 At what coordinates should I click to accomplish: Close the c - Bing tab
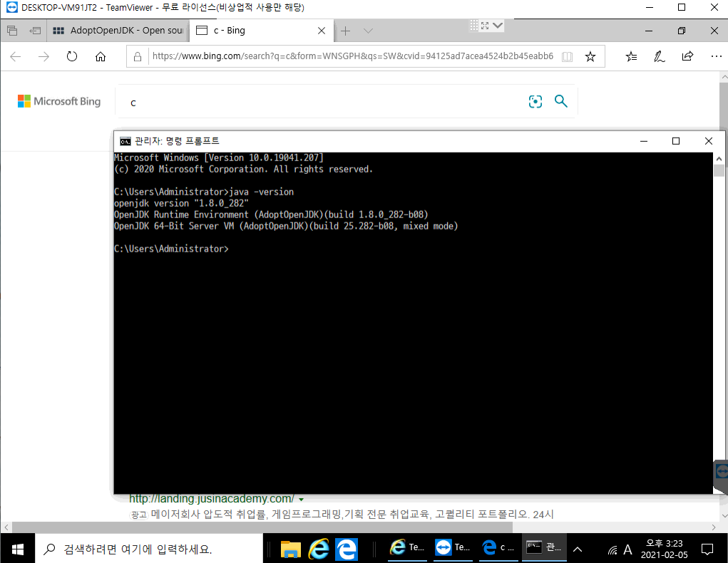tap(322, 31)
